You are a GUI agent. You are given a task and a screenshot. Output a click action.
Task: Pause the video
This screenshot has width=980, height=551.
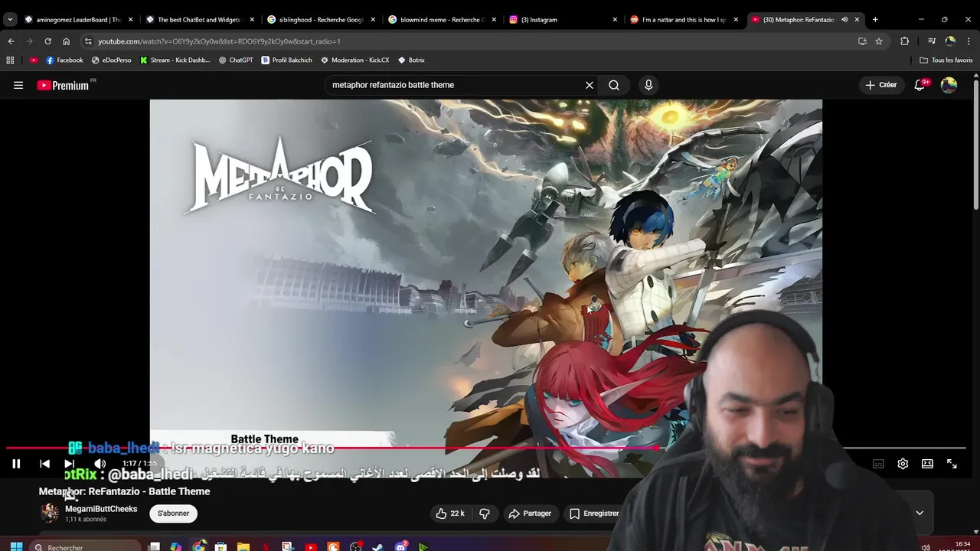pyautogui.click(x=16, y=464)
